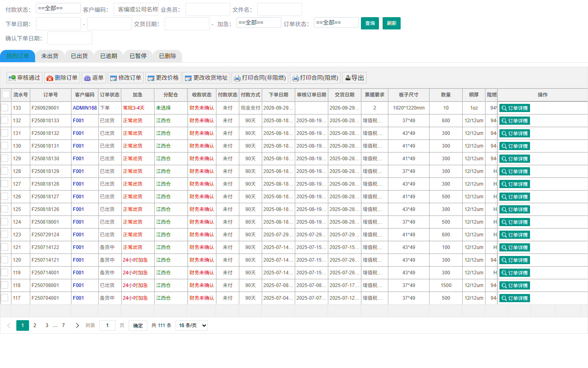Viewport: 588px width, 368px height.
Task: Tick the checkbox for order F250729124
Action: pyautogui.click(x=4, y=234)
